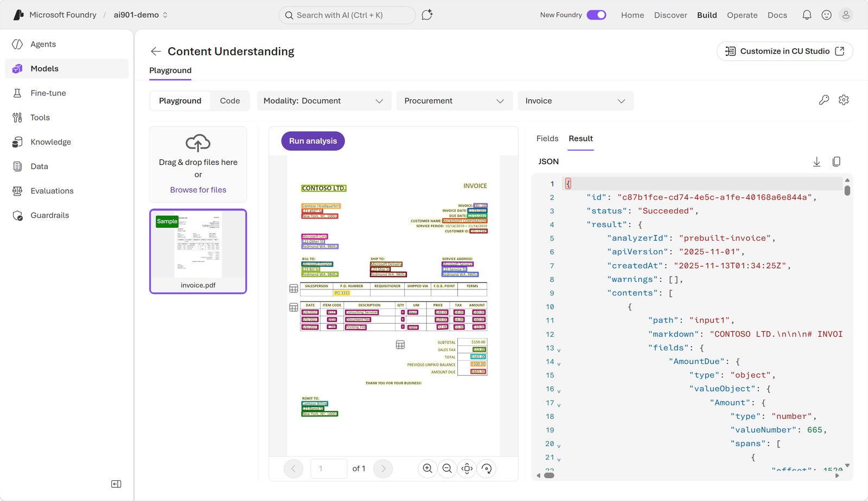The height and width of the screenshot is (501, 868).
Task: Toggle the New Foundry switch
Action: point(596,15)
